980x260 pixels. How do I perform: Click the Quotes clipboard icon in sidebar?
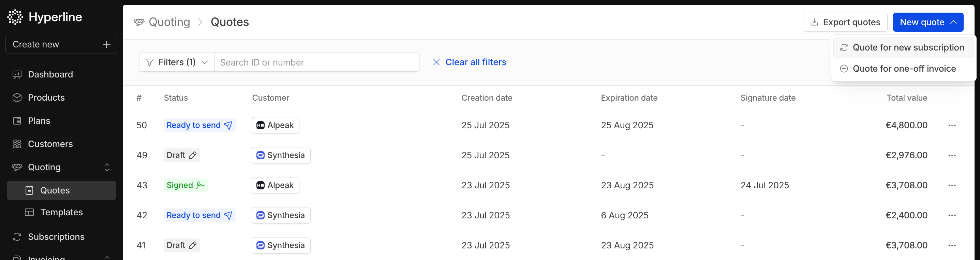pos(29,190)
